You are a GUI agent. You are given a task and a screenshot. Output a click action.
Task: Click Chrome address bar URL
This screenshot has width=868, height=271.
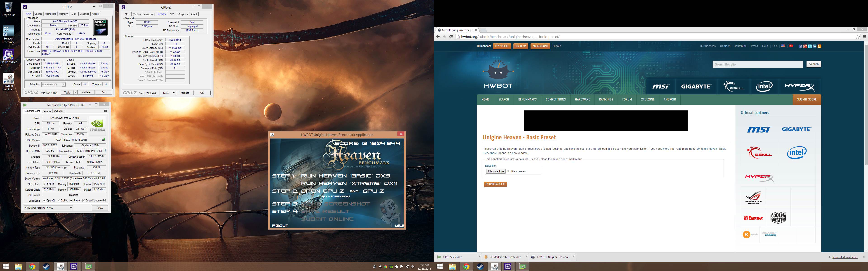[x=510, y=37]
